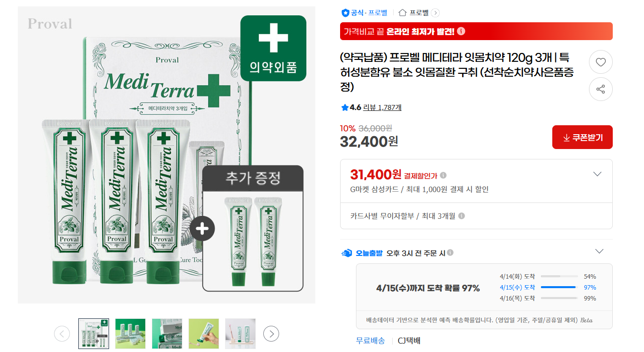This screenshot has height=352, width=644.
Task: Click the main MediTerra product image
Action: point(167,155)
